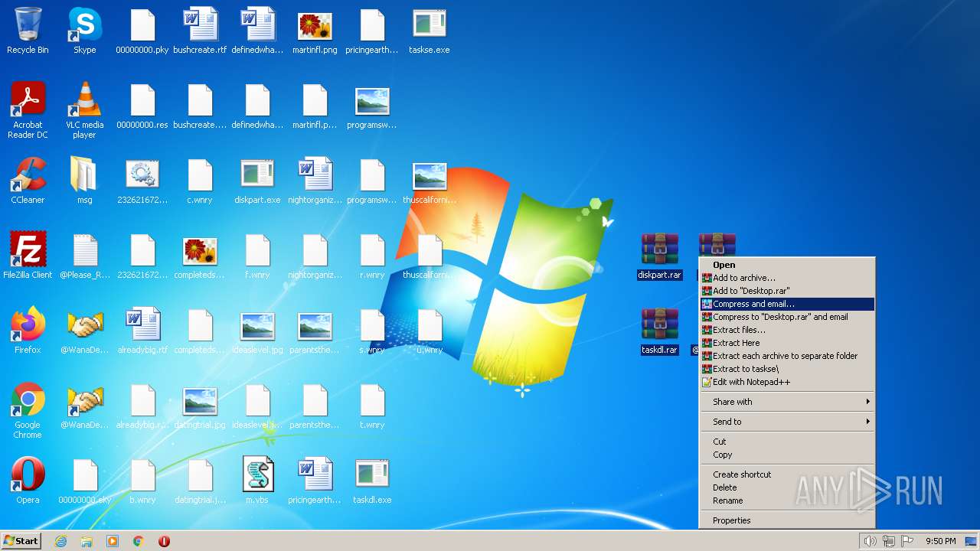Choose Copy in the context menu
Image resolution: width=980 pixels, height=551 pixels.
pos(786,455)
